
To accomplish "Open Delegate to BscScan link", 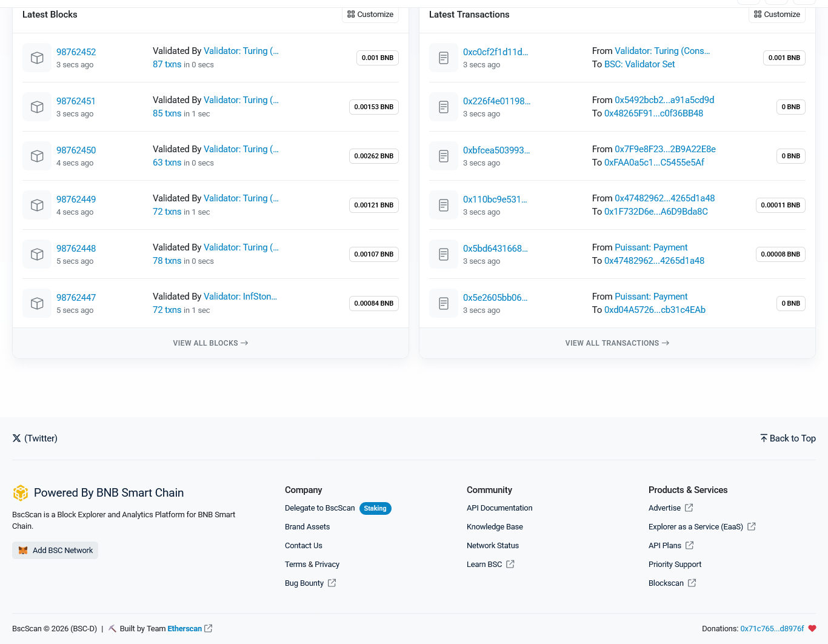I will pyautogui.click(x=320, y=508).
